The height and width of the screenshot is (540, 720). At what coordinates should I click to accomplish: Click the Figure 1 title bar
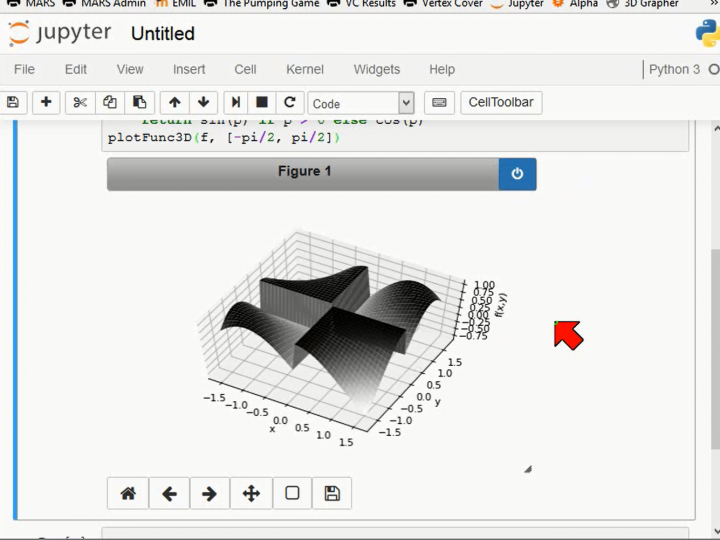(x=303, y=174)
